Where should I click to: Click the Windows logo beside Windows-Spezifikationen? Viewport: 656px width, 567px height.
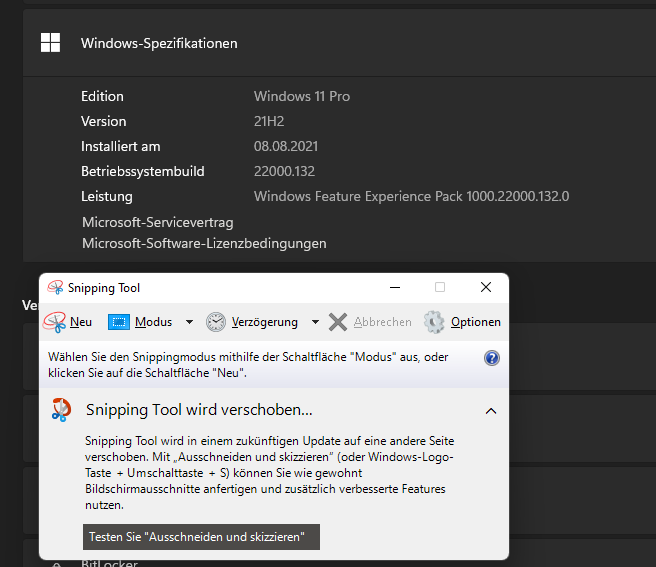[50, 43]
